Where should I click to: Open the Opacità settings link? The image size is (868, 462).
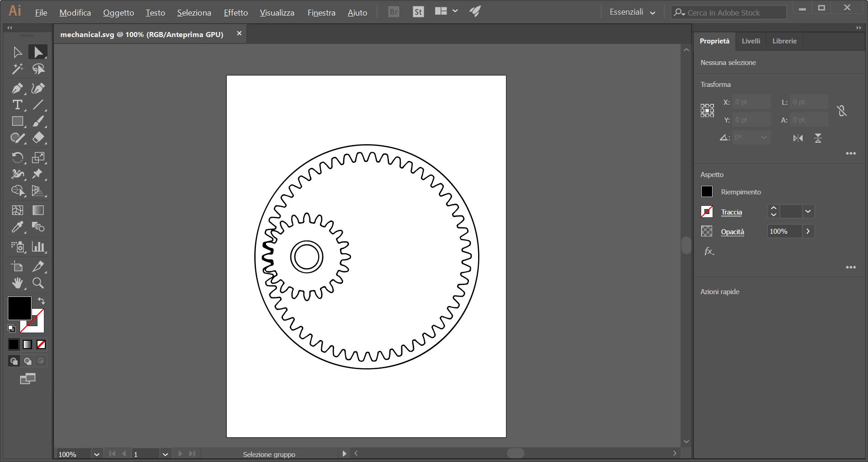point(732,232)
